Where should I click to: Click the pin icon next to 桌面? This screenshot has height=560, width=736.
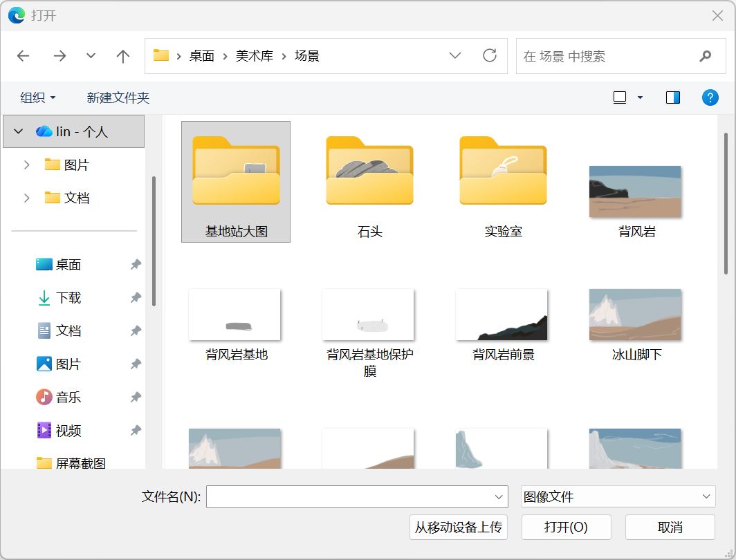click(x=136, y=265)
